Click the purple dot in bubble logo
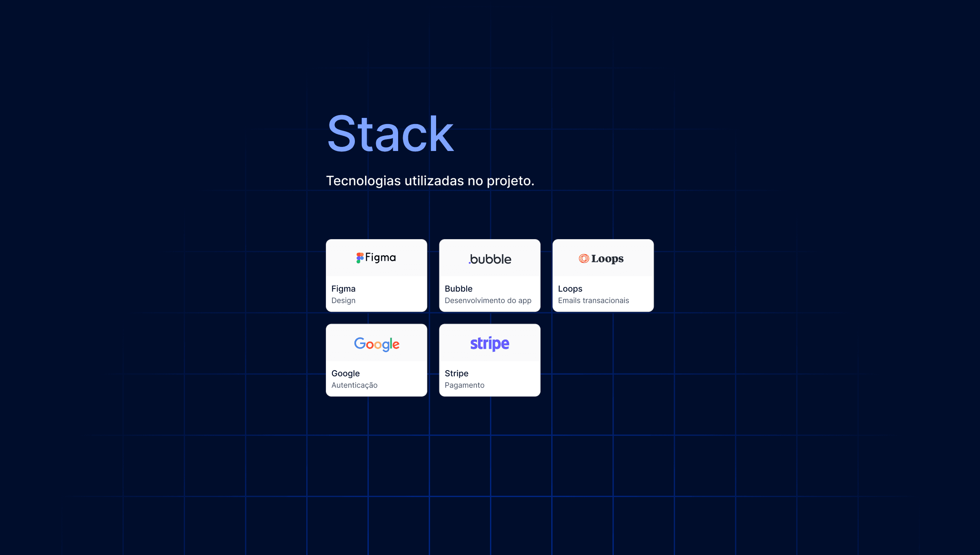Viewport: 980px width, 555px height. point(470,263)
